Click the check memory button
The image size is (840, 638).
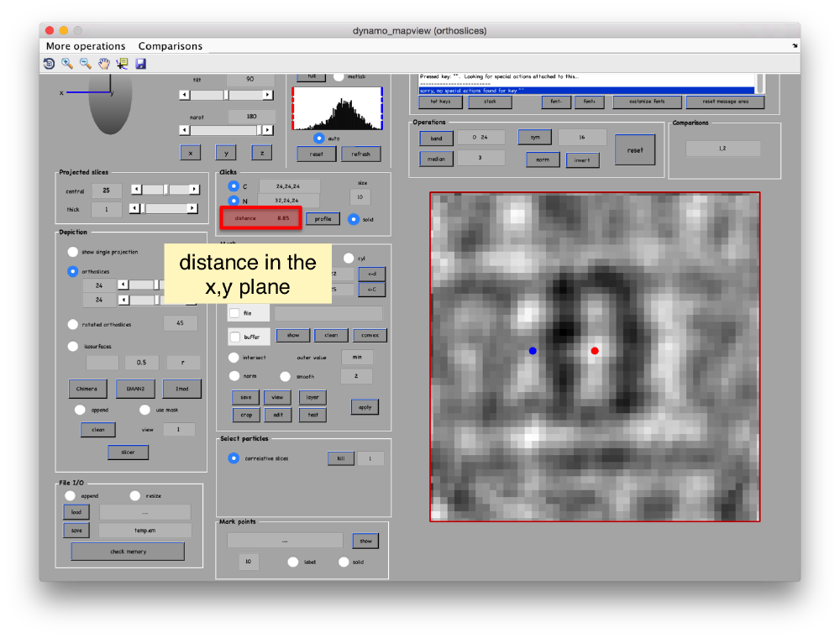pyautogui.click(x=128, y=552)
